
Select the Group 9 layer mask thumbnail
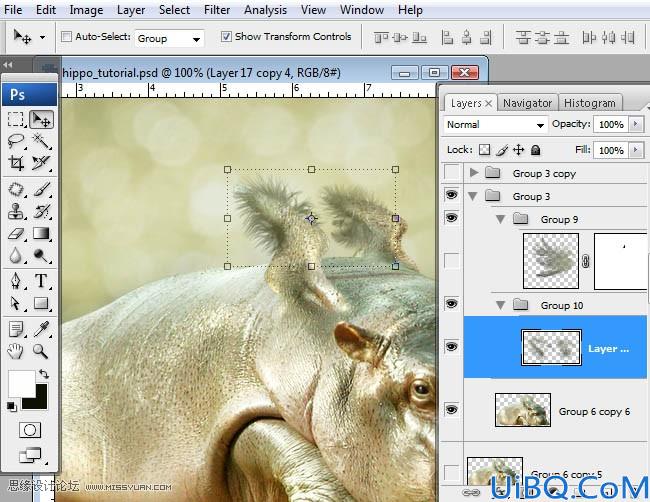[x=620, y=261]
